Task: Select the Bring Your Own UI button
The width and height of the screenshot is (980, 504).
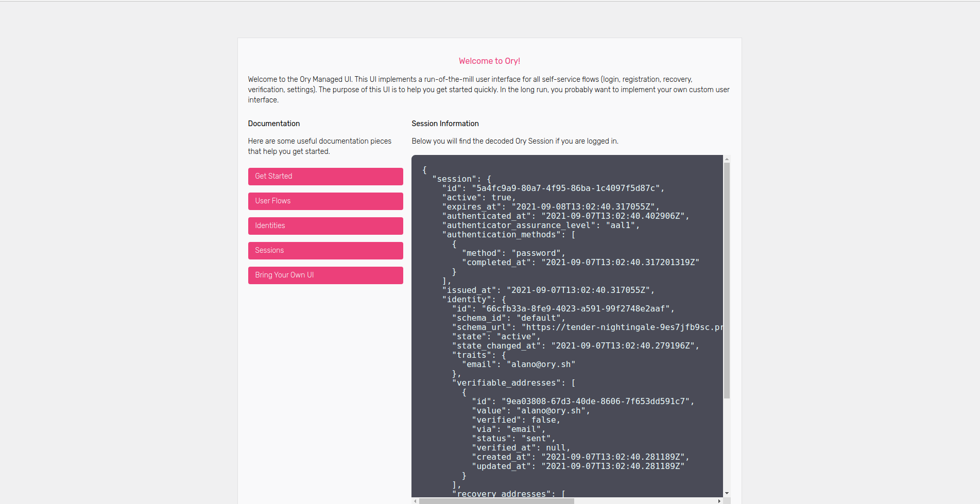Action: pyautogui.click(x=325, y=275)
